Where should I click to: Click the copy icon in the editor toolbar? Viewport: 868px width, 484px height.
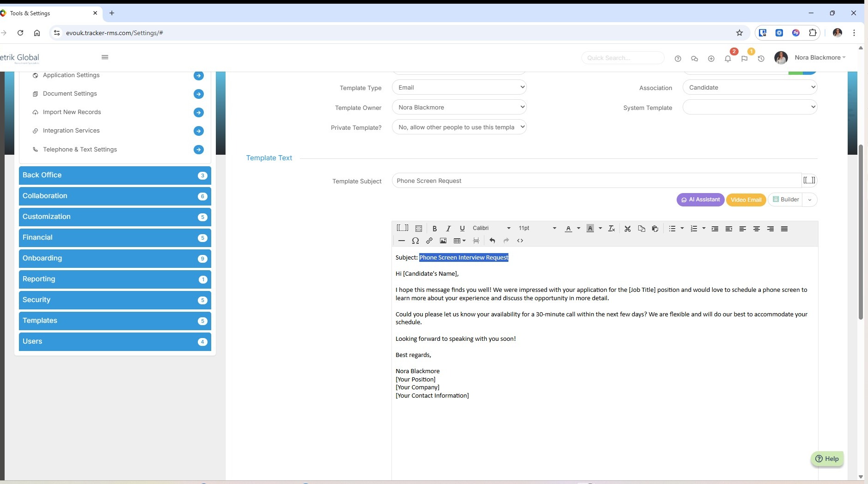click(x=642, y=229)
